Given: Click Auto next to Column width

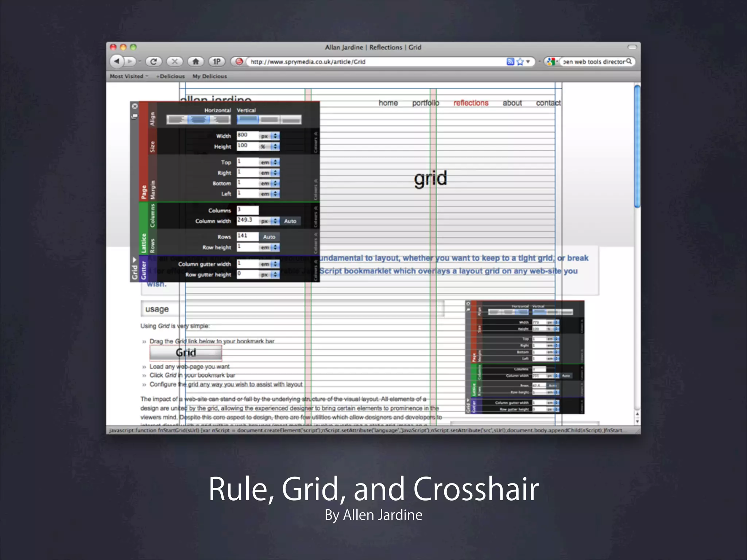Looking at the screenshot, I should pyautogui.click(x=290, y=221).
